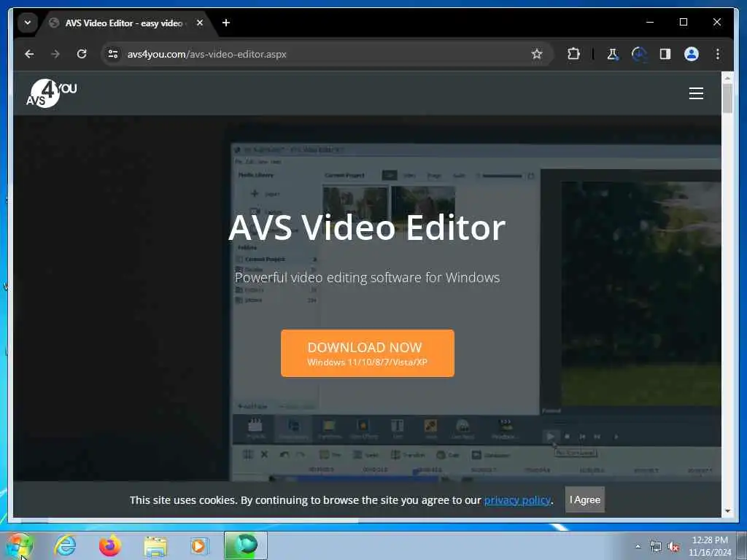Viewport: 747px width, 560px height.
Task: Click the DOWNLOAD NOW button
Action: (368, 354)
